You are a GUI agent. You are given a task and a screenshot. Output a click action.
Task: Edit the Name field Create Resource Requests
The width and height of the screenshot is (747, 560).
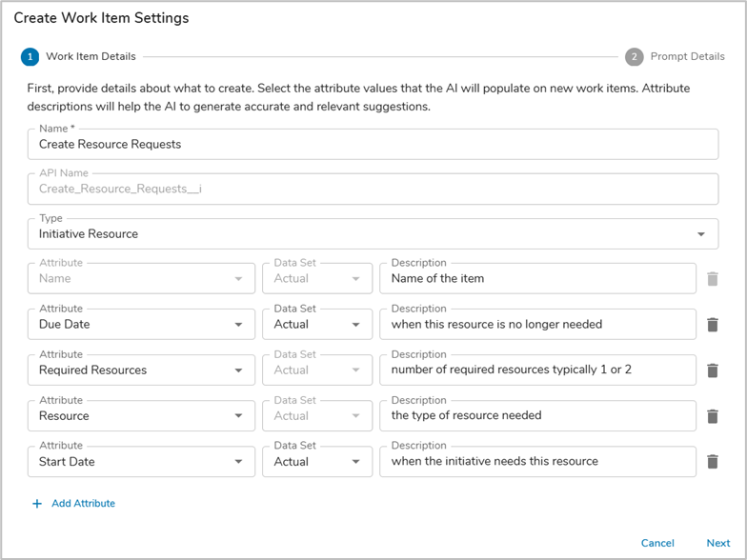click(x=372, y=145)
